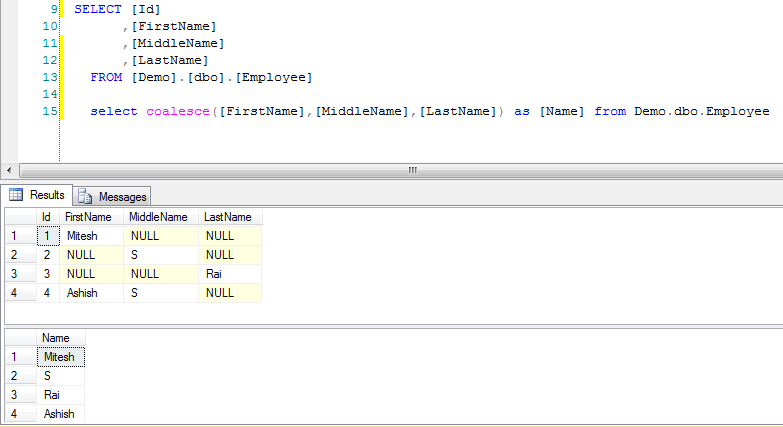Click the FROM keyword on line 13
Image resolution: width=783 pixels, height=427 pixels.
pyautogui.click(x=106, y=77)
